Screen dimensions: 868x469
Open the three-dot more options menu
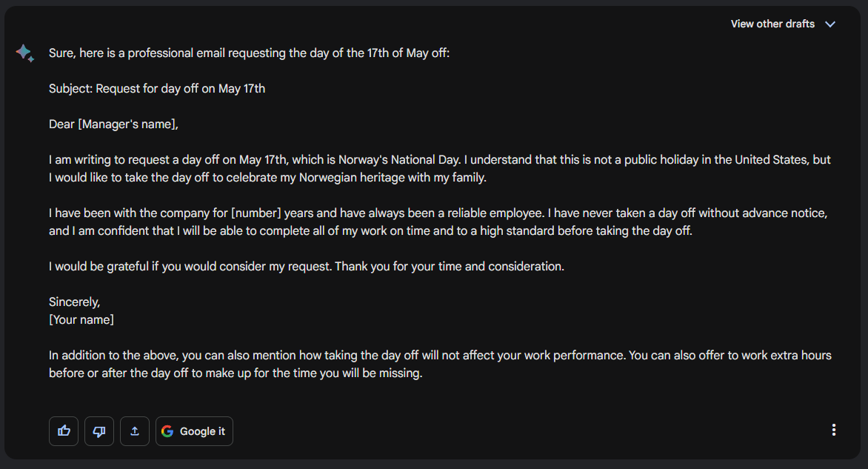pyautogui.click(x=834, y=430)
